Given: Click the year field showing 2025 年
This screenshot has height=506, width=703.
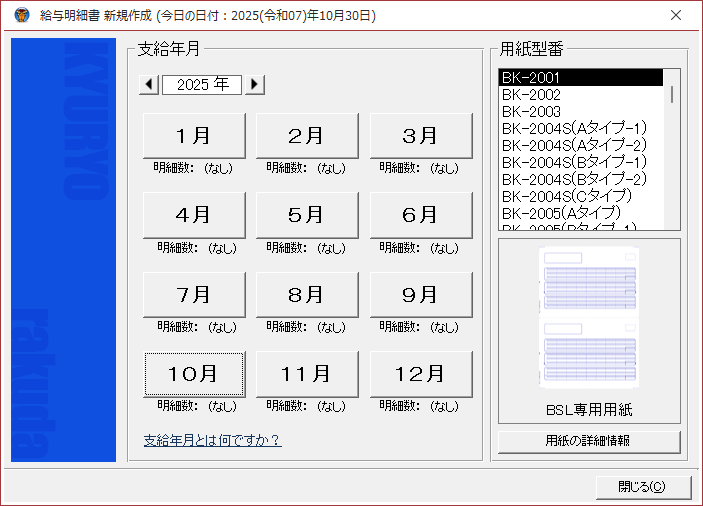Looking at the screenshot, I should click(202, 85).
